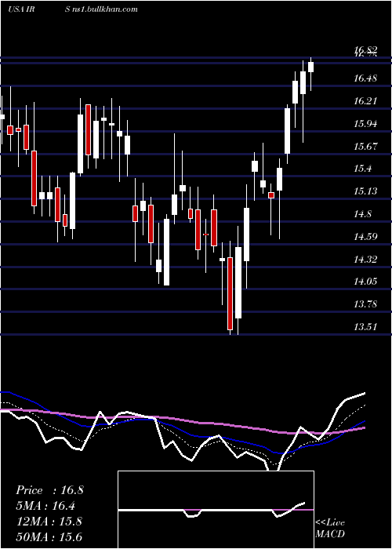Click the 'Price : 16.8' readout
The image size is (392, 549).
coord(49,490)
